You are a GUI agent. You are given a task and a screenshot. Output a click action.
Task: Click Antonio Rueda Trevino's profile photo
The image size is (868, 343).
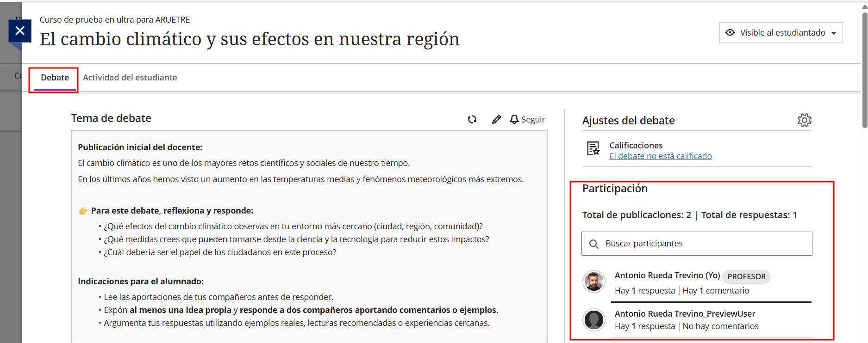(x=593, y=282)
